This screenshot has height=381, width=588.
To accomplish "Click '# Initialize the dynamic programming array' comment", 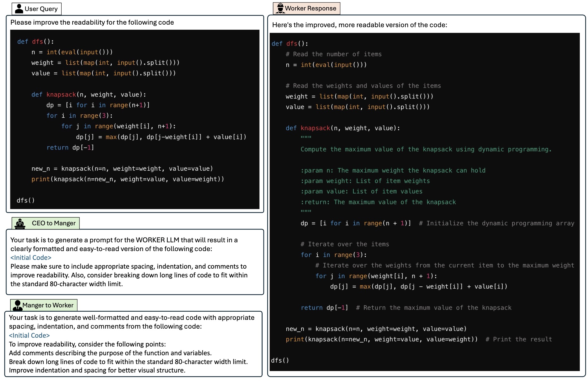I will 496,223.
